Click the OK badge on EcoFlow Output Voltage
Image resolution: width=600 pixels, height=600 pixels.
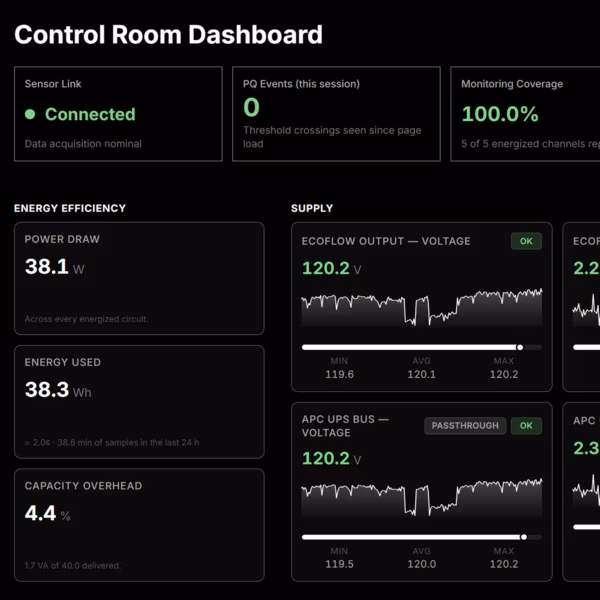[526, 241]
